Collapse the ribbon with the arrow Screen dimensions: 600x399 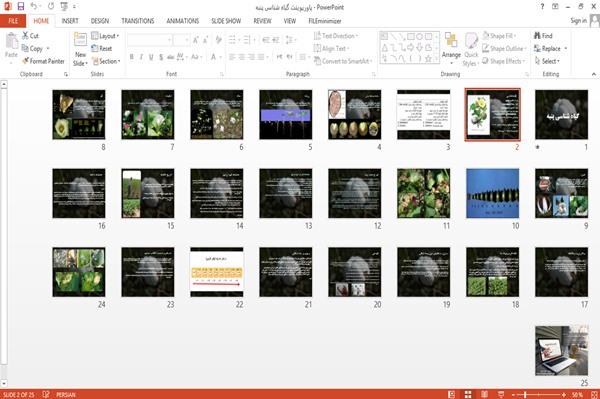tap(594, 74)
